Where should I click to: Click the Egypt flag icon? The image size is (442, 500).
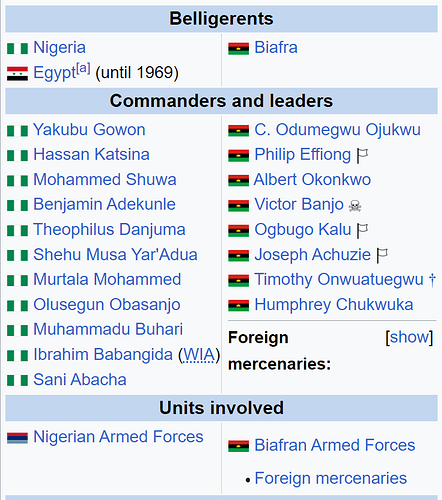[17, 74]
